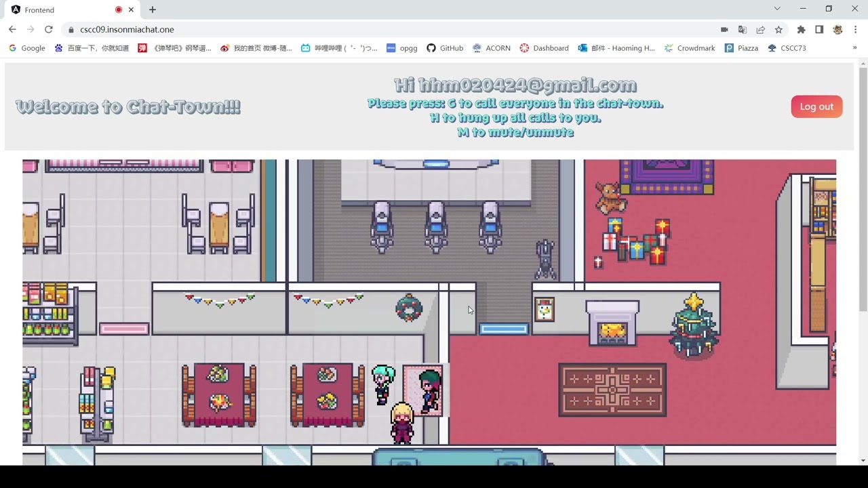The image size is (868, 488).
Task: Click the patterned brown rug
Action: pyautogui.click(x=612, y=390)
